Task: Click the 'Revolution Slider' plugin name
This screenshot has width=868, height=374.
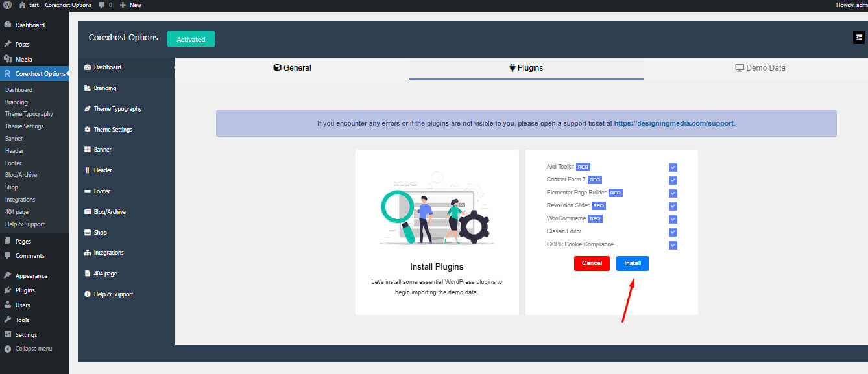Action: click(x=568, y=205)
